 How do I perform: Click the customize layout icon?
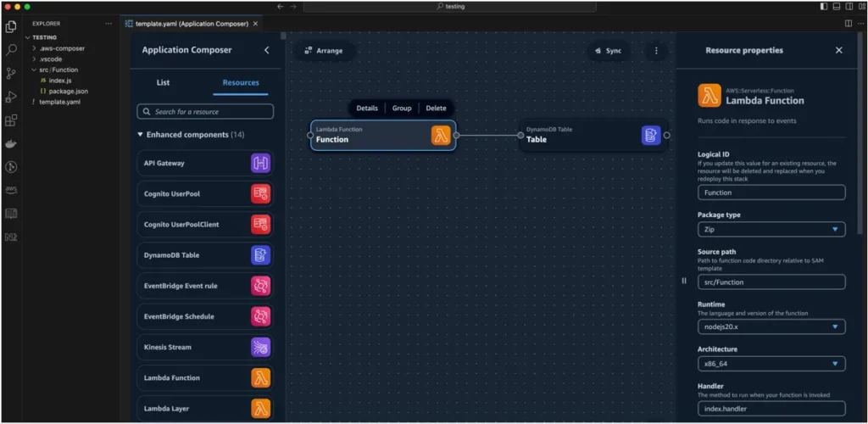(x=861, y=7)
